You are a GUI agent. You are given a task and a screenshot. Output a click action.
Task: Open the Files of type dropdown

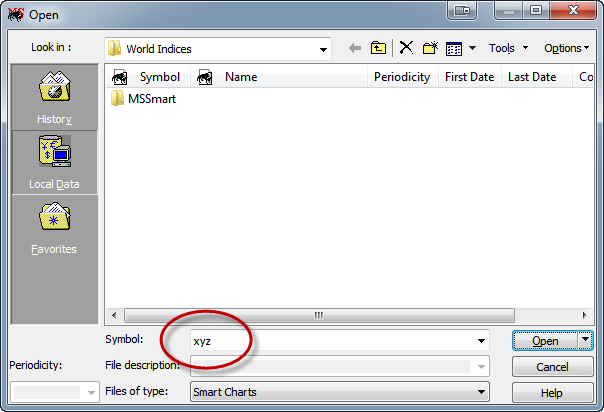tap(481, 392)
